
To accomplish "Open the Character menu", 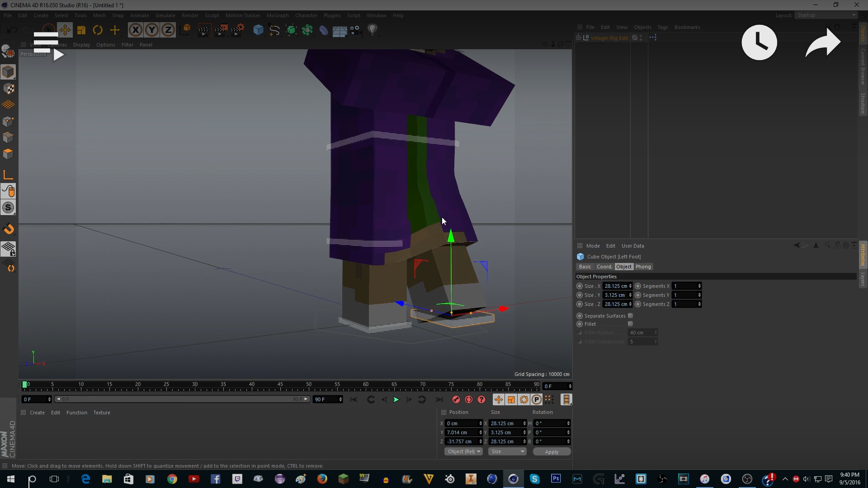I will 306,15.
